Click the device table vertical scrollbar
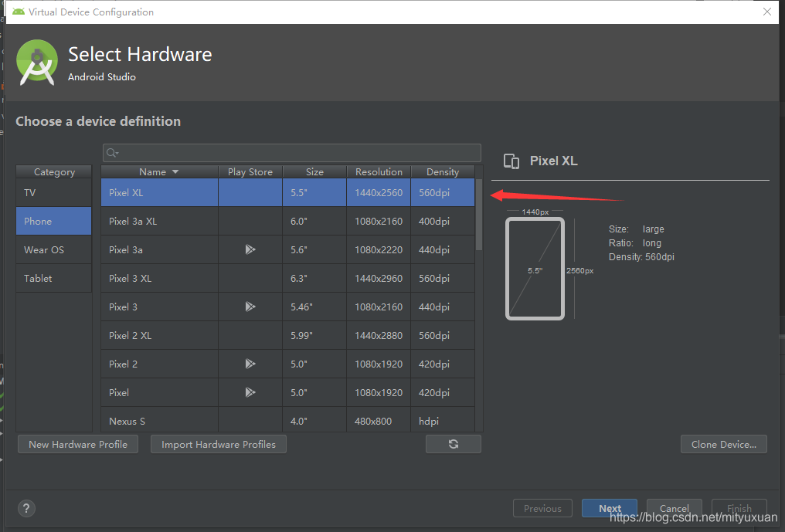The image size is (785, 532). (x=479, y=214)
